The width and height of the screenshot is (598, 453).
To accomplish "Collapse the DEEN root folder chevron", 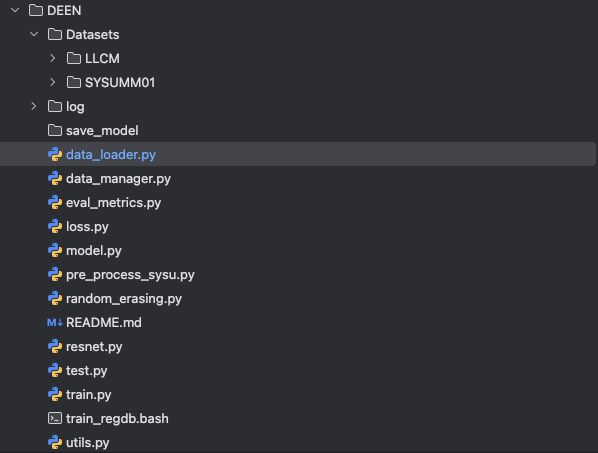I will tap(15, 10).
